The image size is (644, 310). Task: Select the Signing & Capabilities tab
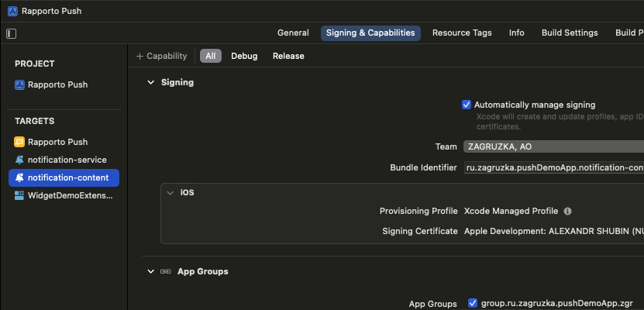(x=370, y=33)
